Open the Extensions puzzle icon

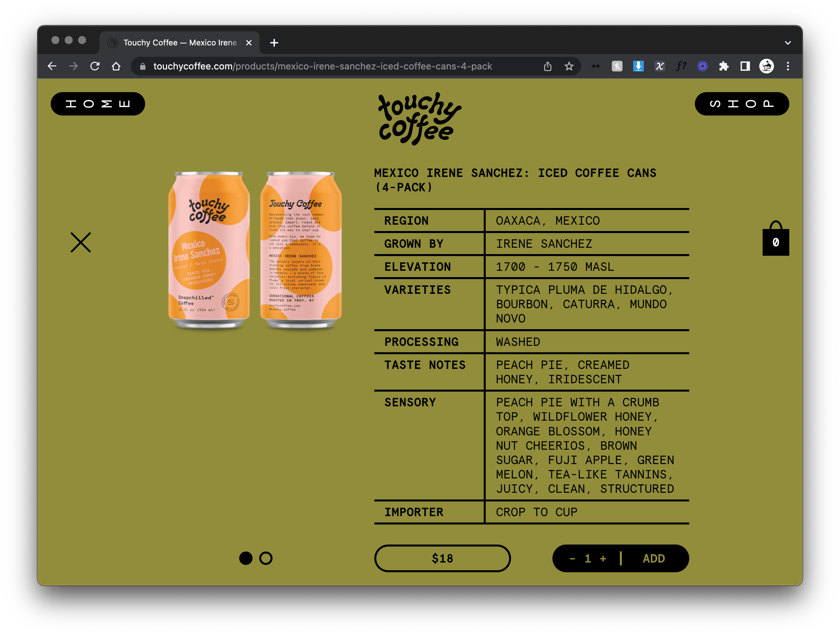point(724,66)
